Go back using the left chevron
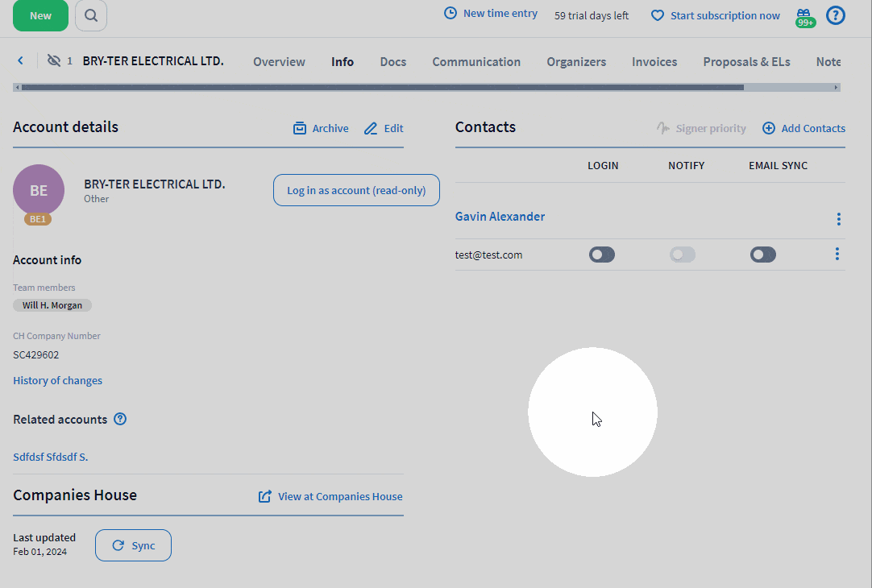The width and height of the screenshot is (872, 588). pyautogui.click(x=21, y=61)
